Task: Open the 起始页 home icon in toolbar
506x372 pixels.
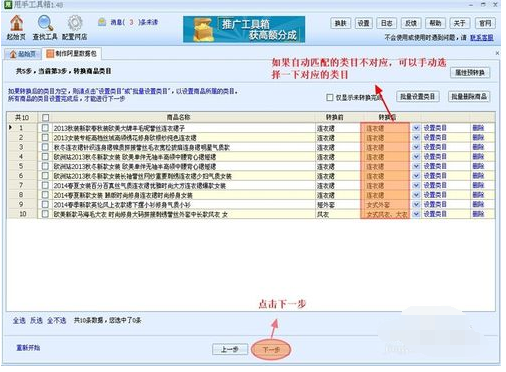Action: (x=16, y=27)
